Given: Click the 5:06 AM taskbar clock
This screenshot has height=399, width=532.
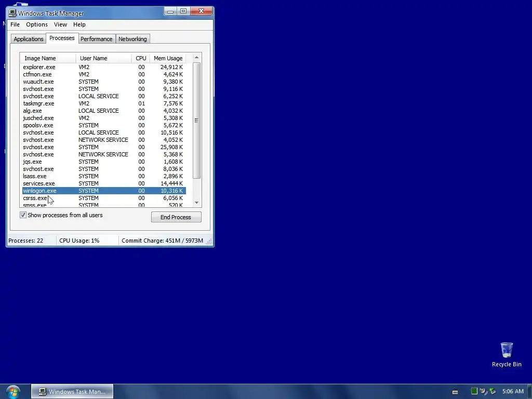Looking at the screenshot, I should coord(513,392).
